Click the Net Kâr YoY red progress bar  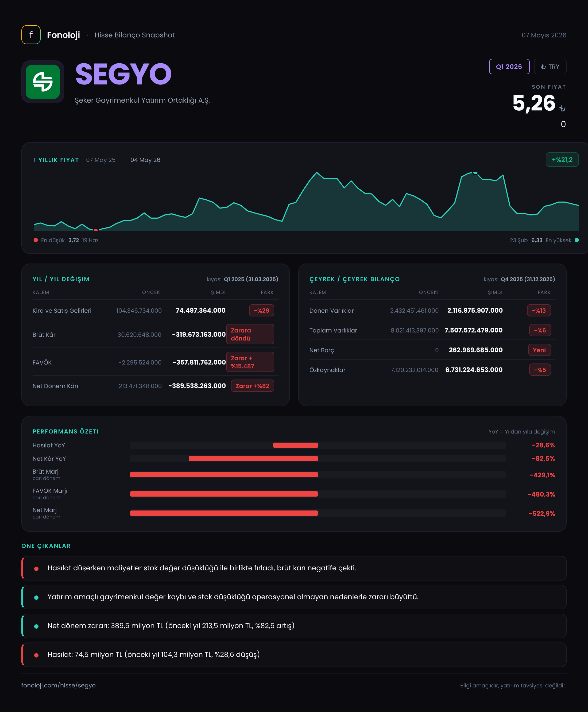tap(253, 459)
